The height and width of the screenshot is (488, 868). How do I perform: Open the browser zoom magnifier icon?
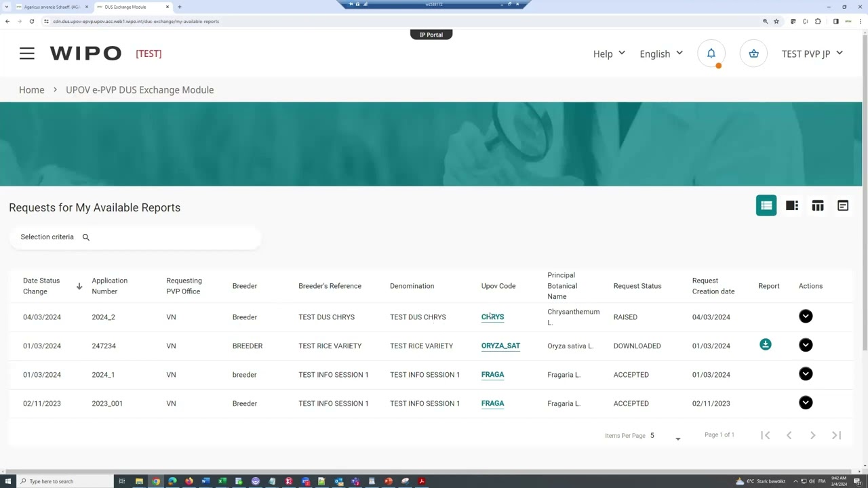tap(766, 21)
